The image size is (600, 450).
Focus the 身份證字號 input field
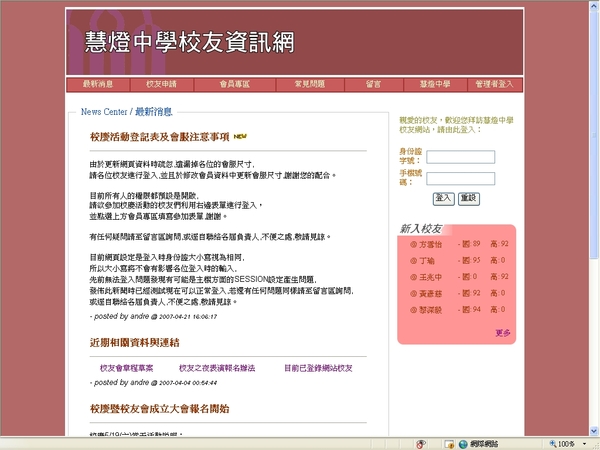coord(461,157)
